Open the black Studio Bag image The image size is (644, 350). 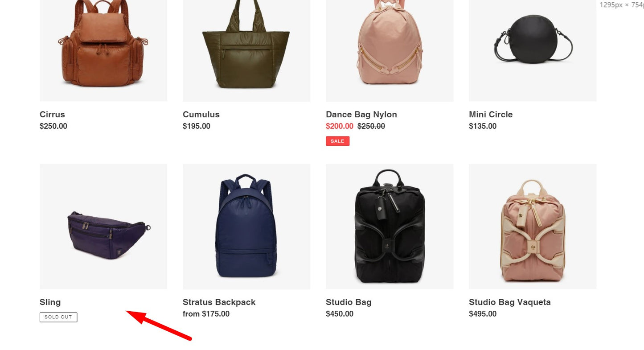[x=390, y=226]
